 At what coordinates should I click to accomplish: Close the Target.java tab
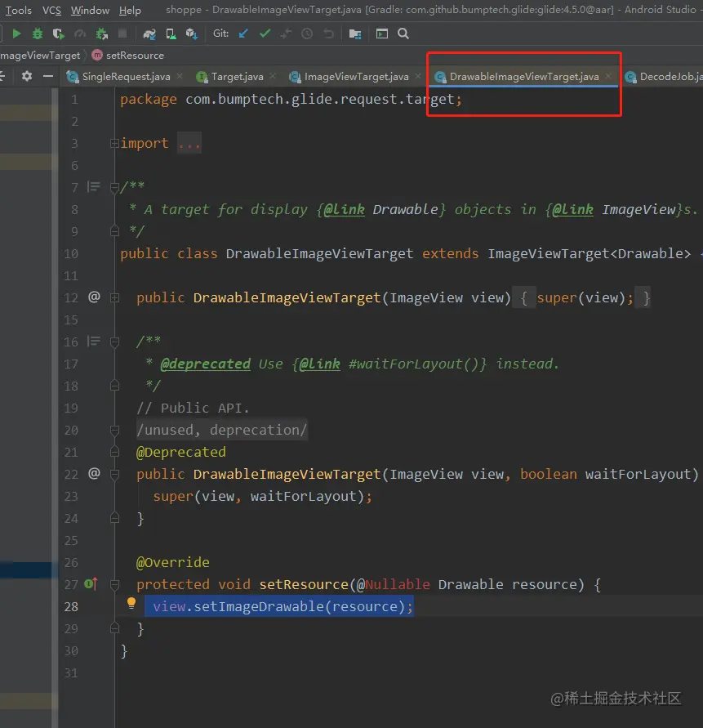coord(273,76)
